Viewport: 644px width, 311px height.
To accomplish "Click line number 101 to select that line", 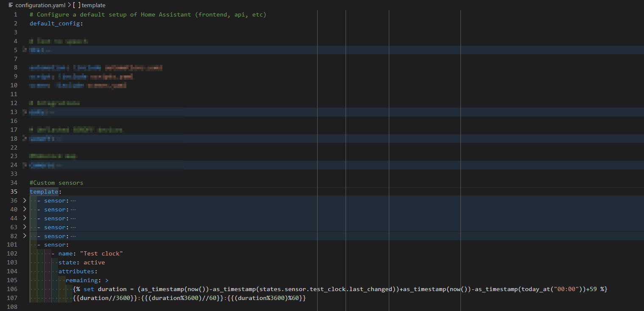I will pyautogui.click(x=12, y=244).
